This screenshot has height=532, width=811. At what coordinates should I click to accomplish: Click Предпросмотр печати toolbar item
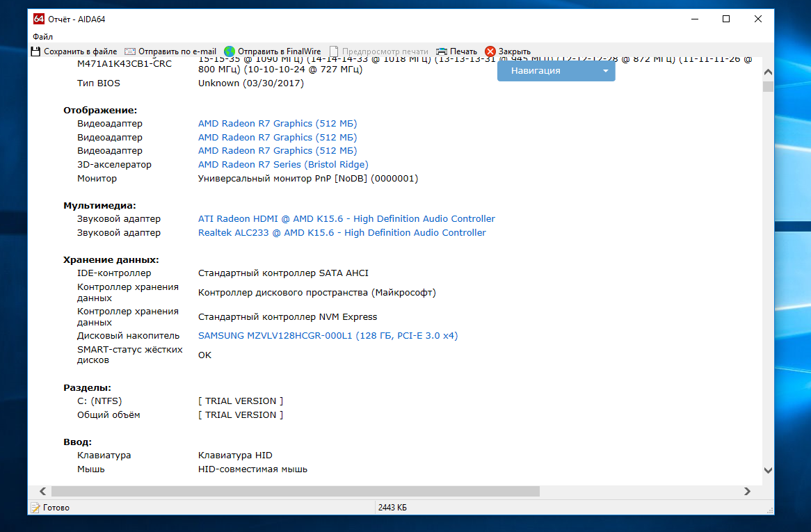coord(379,51)
